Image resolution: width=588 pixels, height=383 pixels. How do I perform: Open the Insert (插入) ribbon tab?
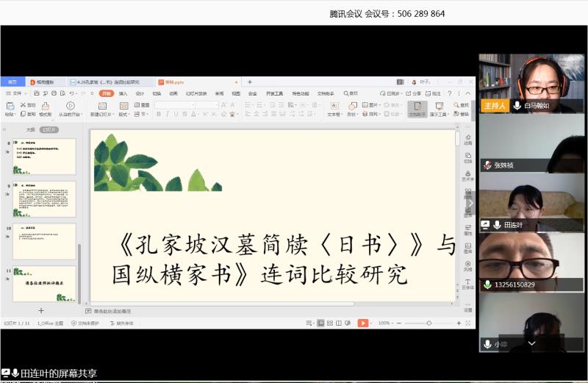[123, 93]
